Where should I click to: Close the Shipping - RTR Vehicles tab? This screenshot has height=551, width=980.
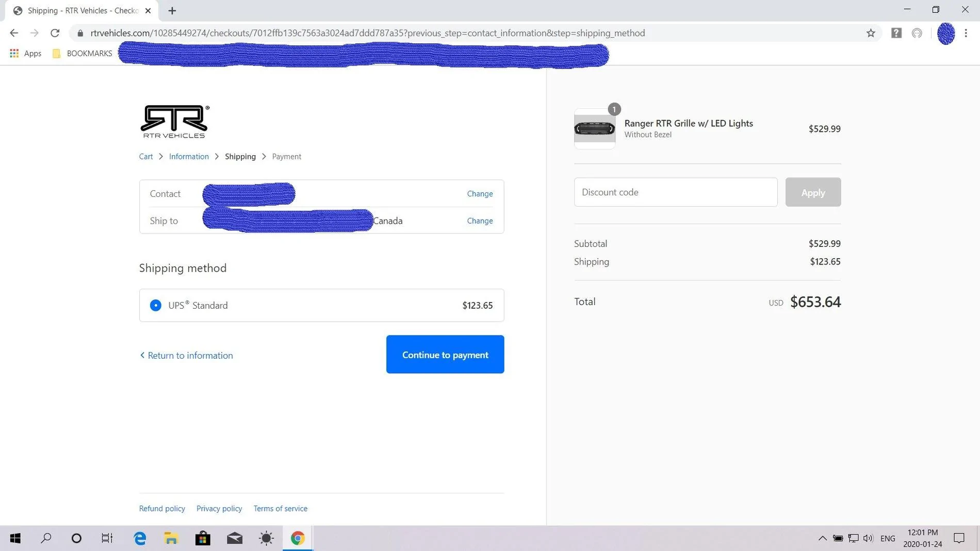(x=148, y=10)
